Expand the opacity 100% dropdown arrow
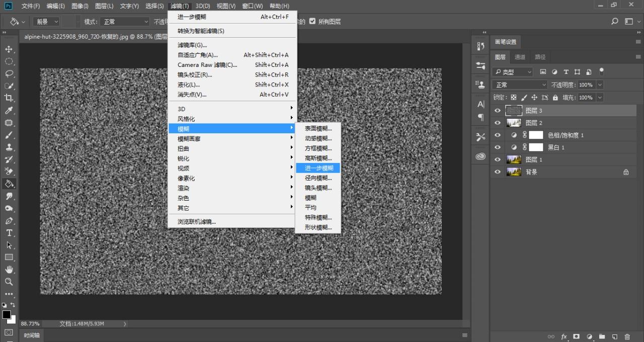 [x=599, y=85]
